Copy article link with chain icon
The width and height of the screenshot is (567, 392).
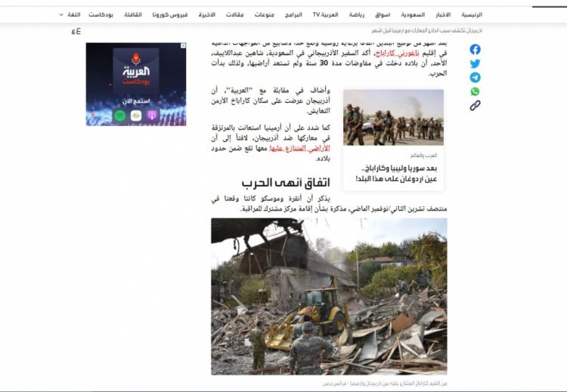point(475,106)
